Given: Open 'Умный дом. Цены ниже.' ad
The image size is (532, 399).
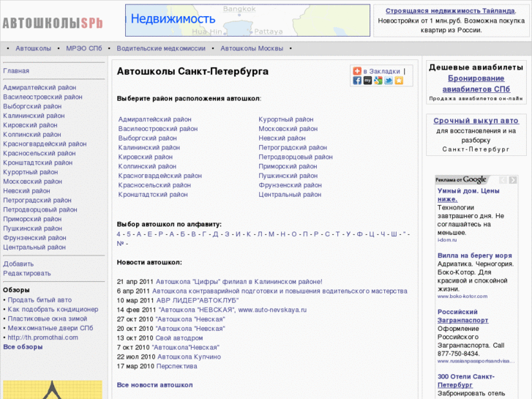Looking at the screenshot, I should coord(468,195).
